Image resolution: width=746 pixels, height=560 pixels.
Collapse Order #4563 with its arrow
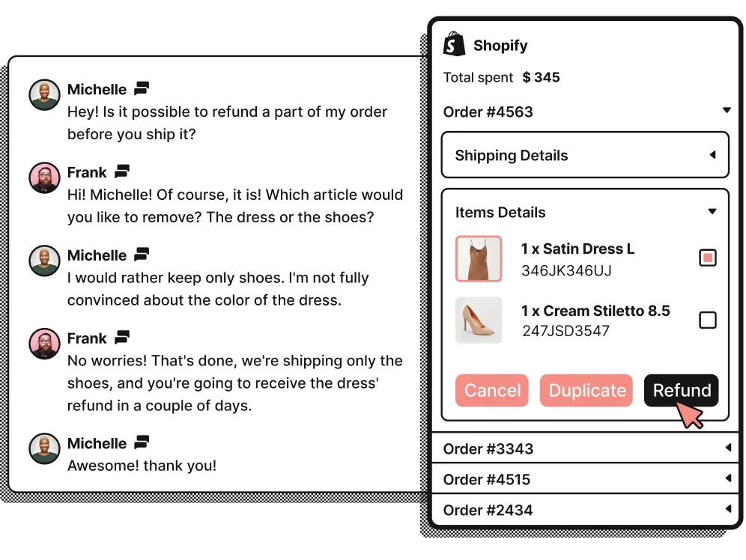[x=727, y=110]
